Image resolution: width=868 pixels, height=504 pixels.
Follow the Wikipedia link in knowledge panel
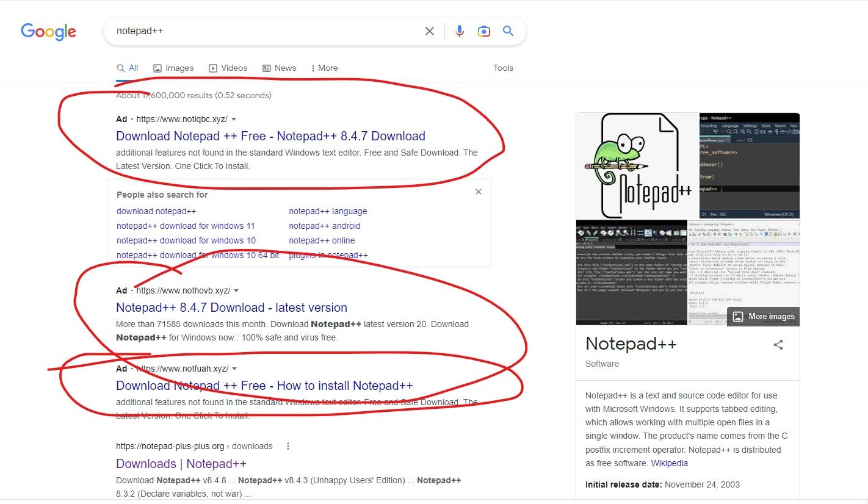[669, 463]
